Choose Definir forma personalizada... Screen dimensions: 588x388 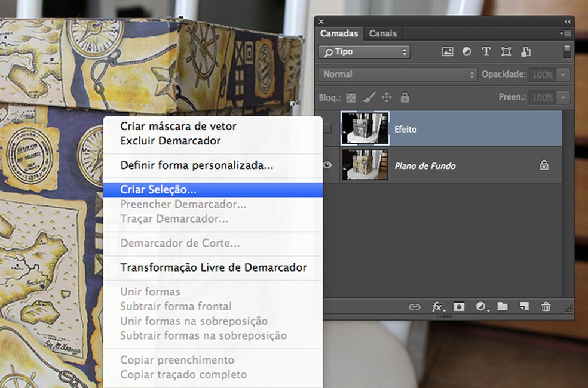pyautogui.click(x=213, y=165)
